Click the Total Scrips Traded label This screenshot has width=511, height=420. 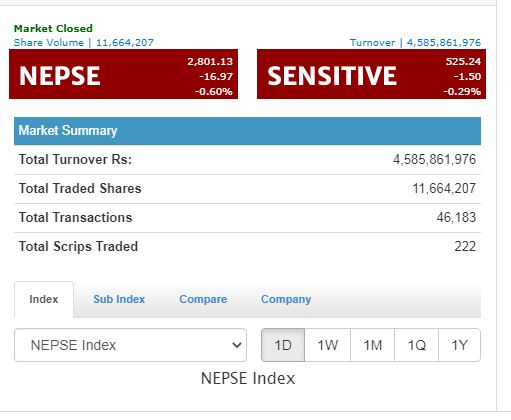78,246
